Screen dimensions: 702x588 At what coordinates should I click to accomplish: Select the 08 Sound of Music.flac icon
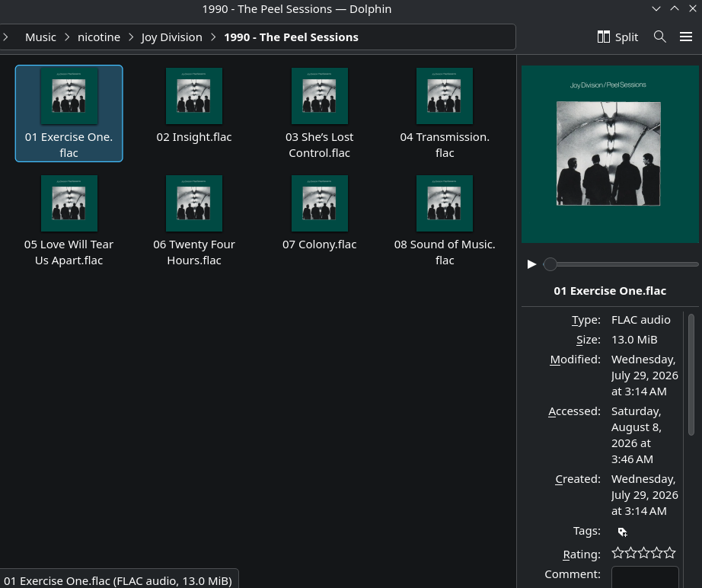[x=445, y=203]
